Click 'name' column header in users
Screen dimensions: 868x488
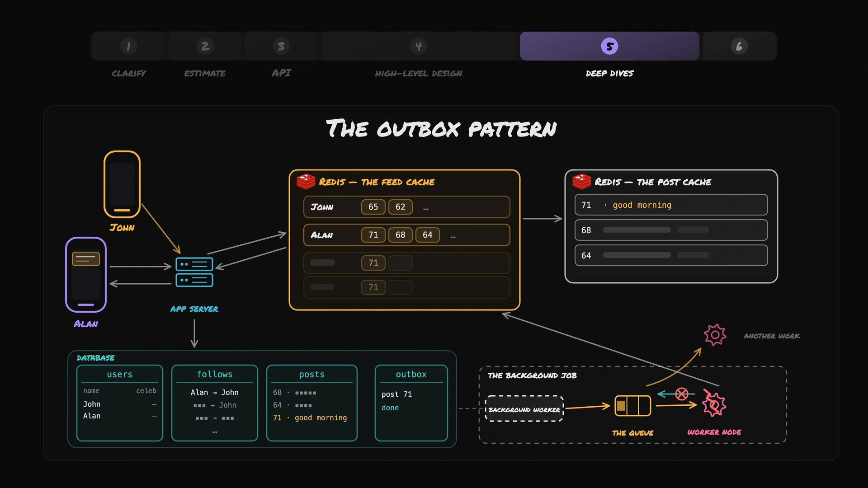point(91,391)
